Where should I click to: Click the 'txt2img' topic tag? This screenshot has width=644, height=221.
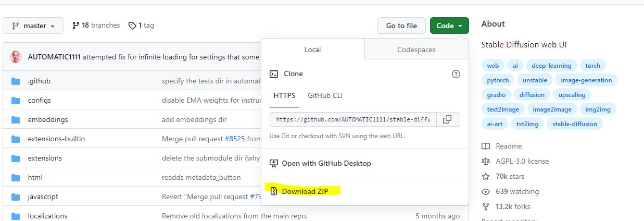pyautogui.click(x=528, y=124)
